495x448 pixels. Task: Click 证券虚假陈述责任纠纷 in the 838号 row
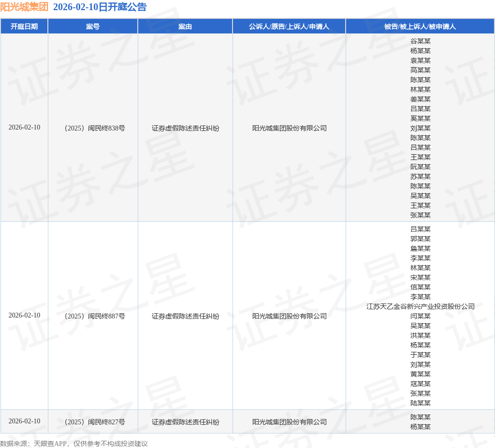tap(185, 128)
